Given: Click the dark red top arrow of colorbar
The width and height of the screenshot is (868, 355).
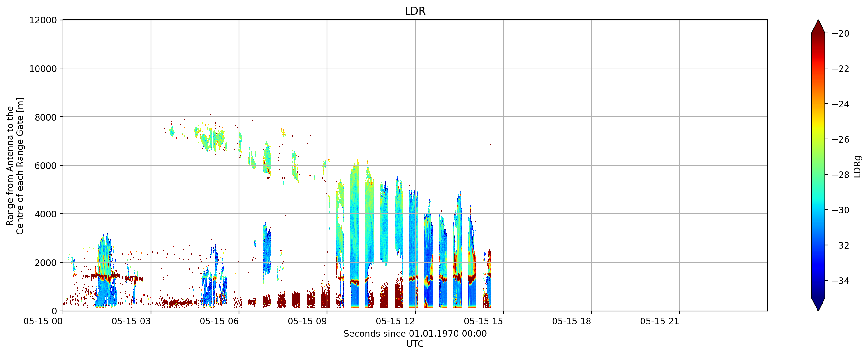Looking at the screenshot, I should (818, 27).
